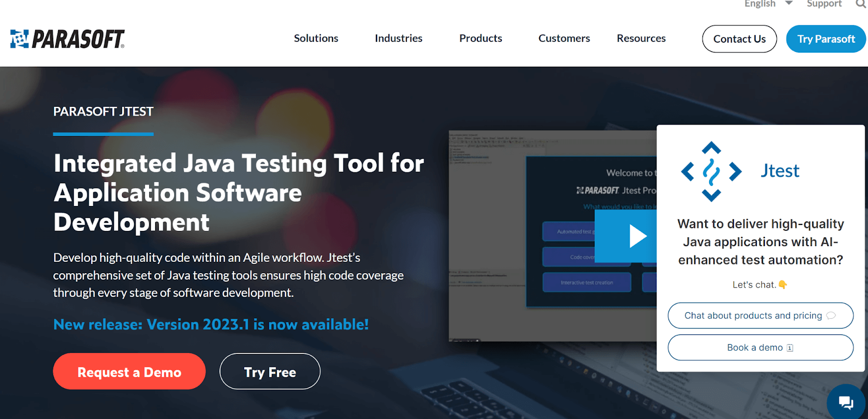Viewport: 868px width, 419px height.
Task: Click Book a demo in chat panel
Action: 761,347
